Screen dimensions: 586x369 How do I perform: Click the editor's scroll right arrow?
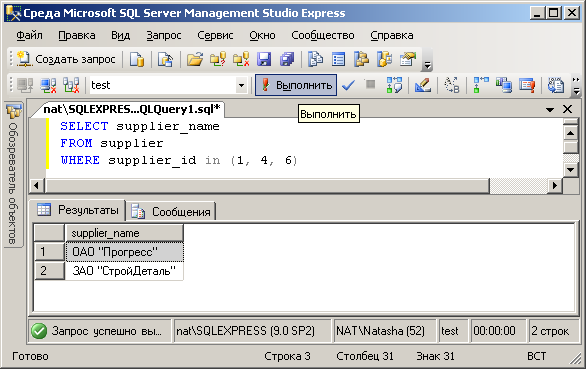555,185
